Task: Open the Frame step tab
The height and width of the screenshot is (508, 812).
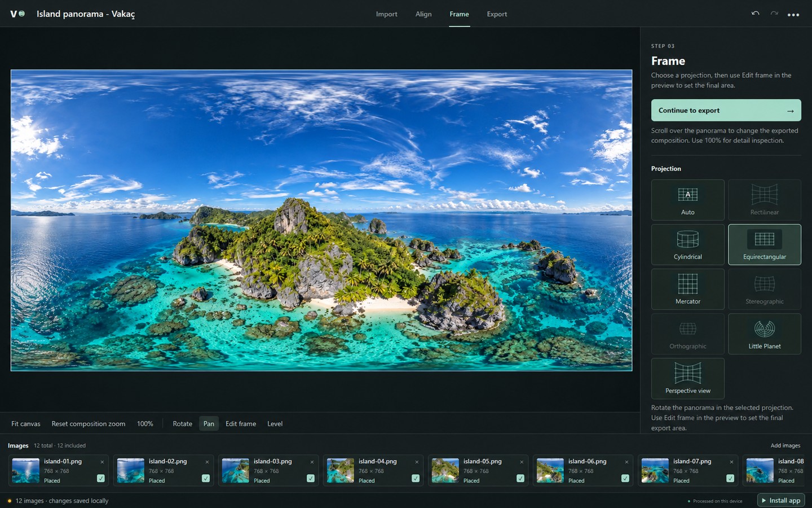Action: 459,14
